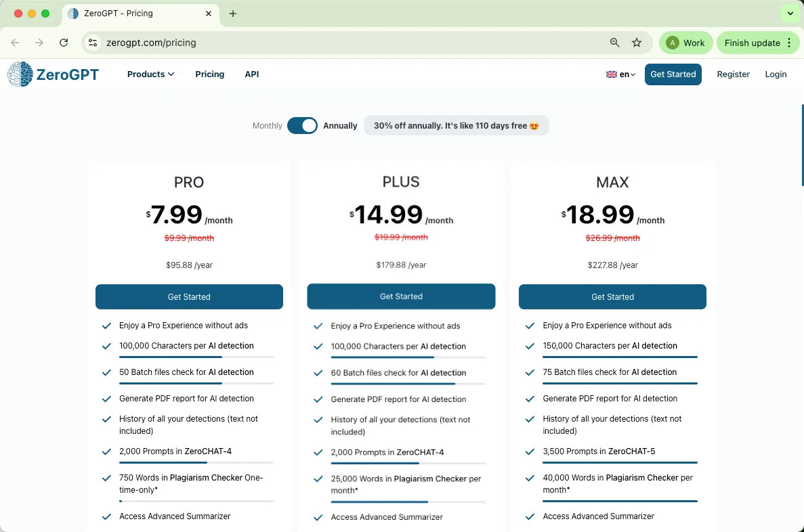804x532 pixels.
Task: Open the API nav item
Action: tap(252, 74)
